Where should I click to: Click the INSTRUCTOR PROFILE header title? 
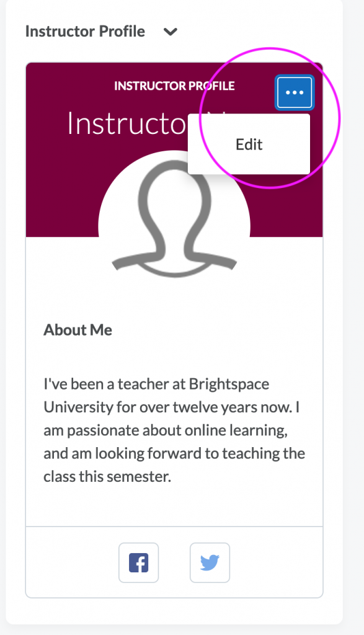click(174, 86)
